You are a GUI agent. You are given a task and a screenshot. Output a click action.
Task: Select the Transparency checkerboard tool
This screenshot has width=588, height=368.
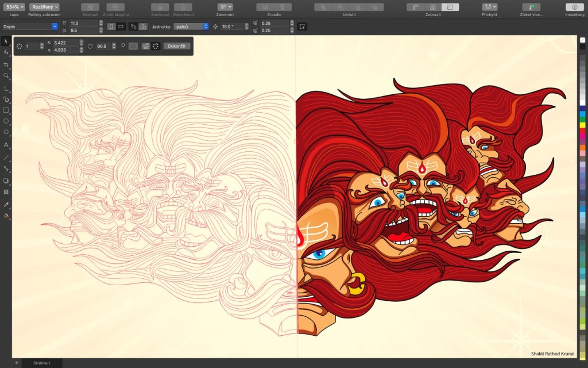click(x=6, y=192)
